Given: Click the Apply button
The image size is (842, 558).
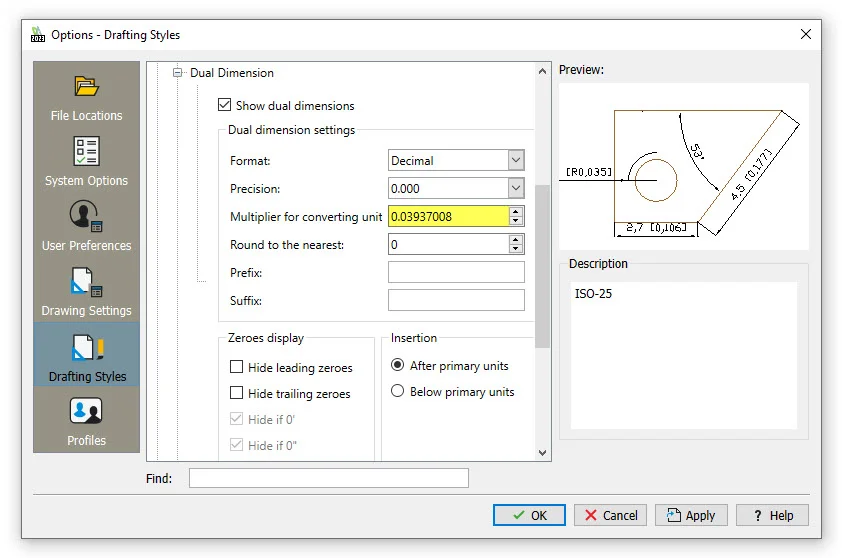Looking at the screenshot, I should (690, 515).
